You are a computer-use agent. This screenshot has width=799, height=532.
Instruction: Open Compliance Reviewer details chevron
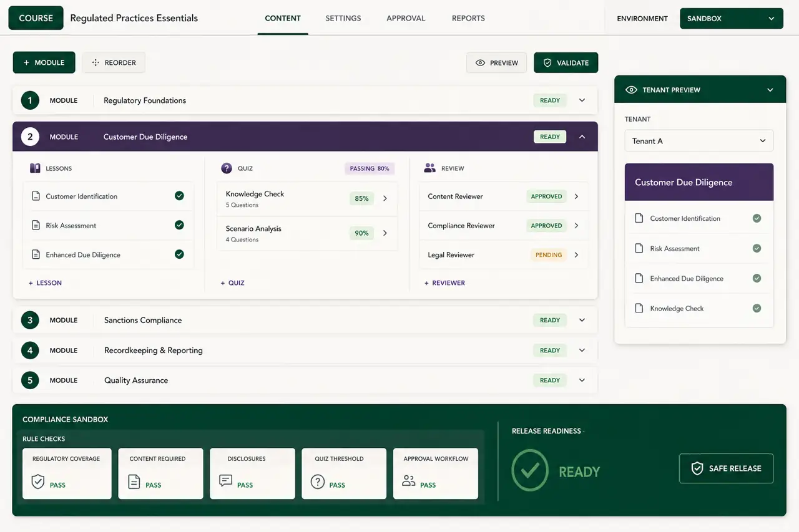[576, 226]
